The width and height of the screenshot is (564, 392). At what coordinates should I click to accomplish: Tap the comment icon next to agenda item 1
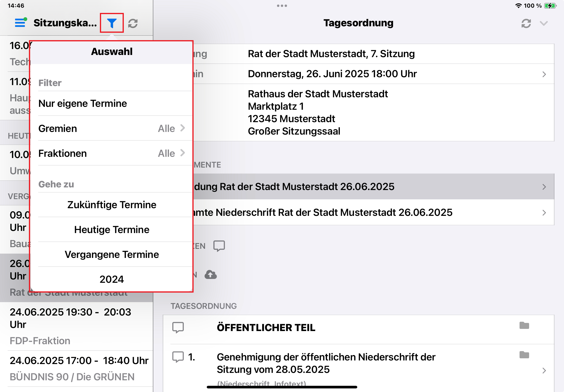click(x=178, y=356)
